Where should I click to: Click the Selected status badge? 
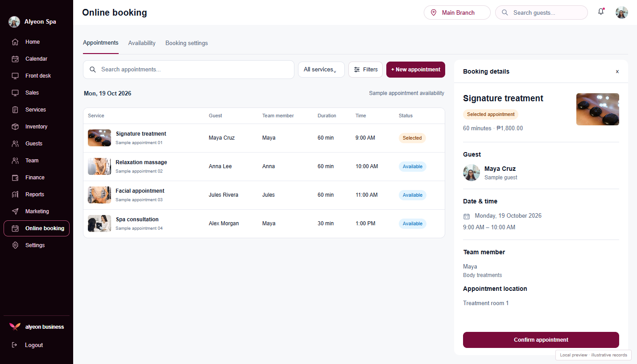pyautogui.click(x=412, y=138)
